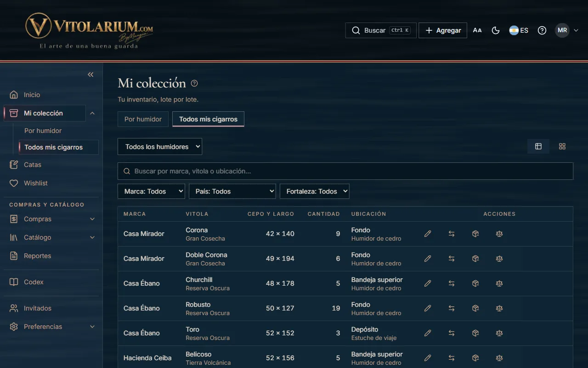Select Todos mis cigarros tab

point(208,119)
